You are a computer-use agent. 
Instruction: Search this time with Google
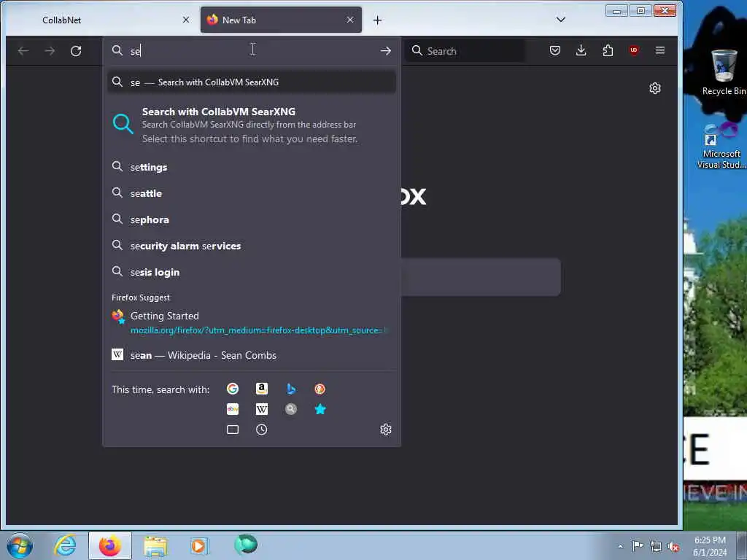(233, 389)
